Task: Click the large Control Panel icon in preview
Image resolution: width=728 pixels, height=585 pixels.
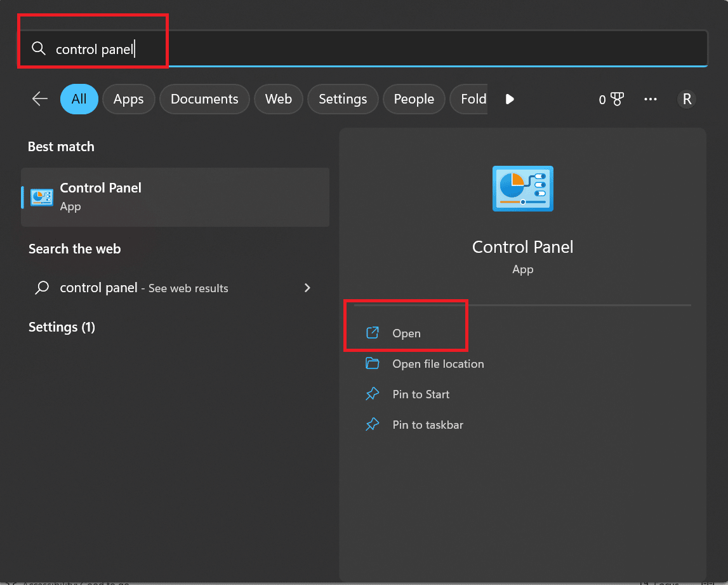Action: [523, 189]
